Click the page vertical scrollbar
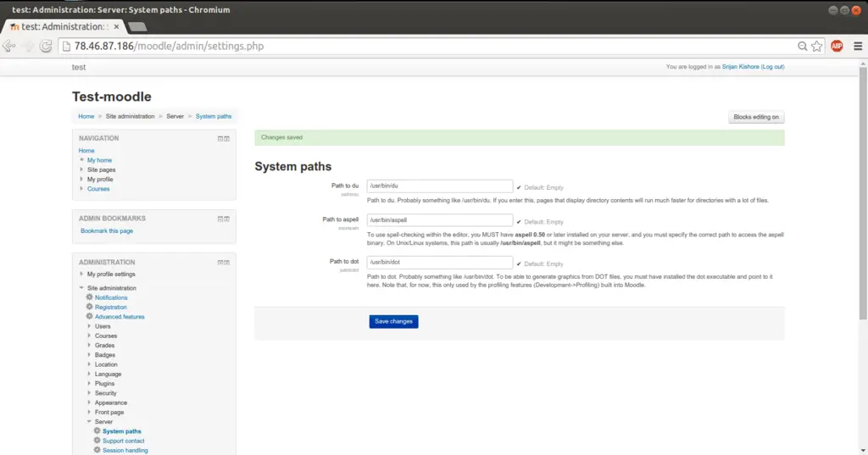The width and height of the screenshot is (868, 455). coord(862,192)
